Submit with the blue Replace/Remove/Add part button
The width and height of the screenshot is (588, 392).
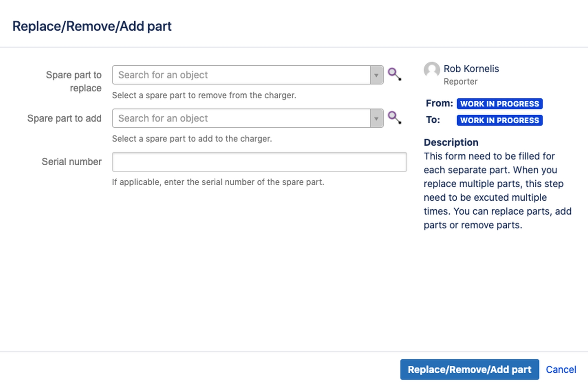click(x=469, y=369)
